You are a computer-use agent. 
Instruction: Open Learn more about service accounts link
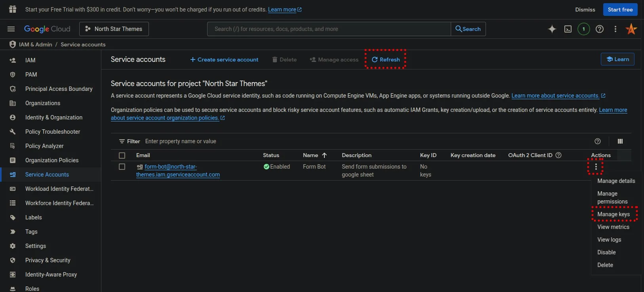[x=558, y=96]
